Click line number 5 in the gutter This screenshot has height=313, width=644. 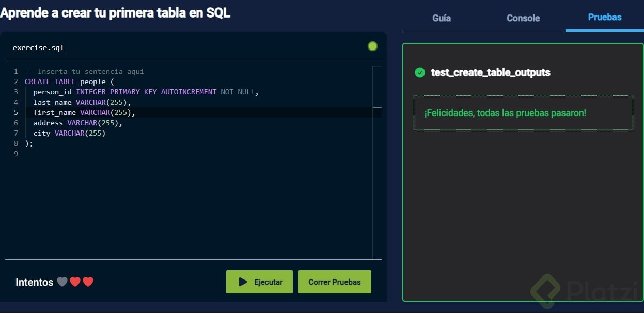[x=16, y=112]
